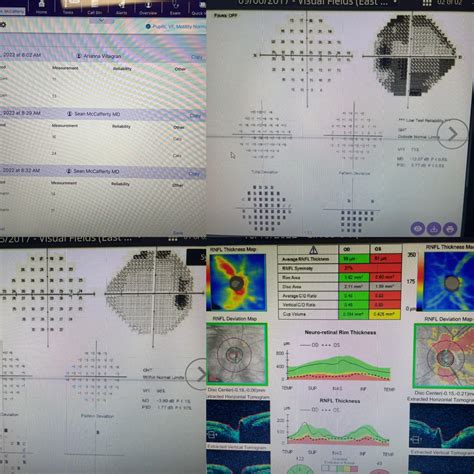Select the 8:29 AM timestamp
This screenshot has width=474, height=474.
pyautogui.click(x=20, y=113)
